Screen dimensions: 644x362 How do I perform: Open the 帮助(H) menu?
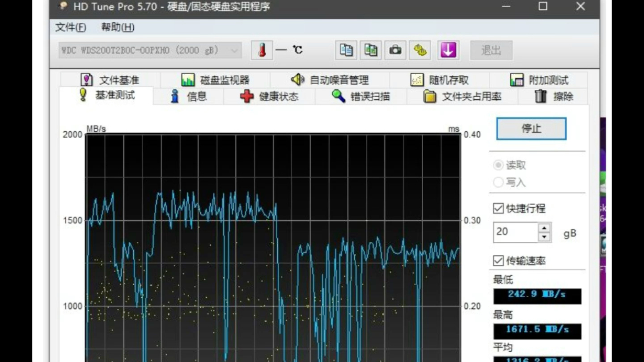pyautogui.click(x=118, y=27)
